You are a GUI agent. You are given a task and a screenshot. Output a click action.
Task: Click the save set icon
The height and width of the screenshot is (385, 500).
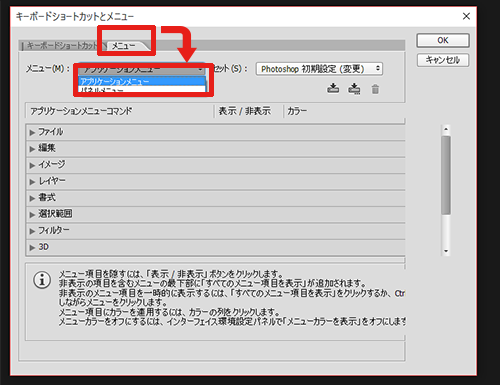tap(333, 89)
